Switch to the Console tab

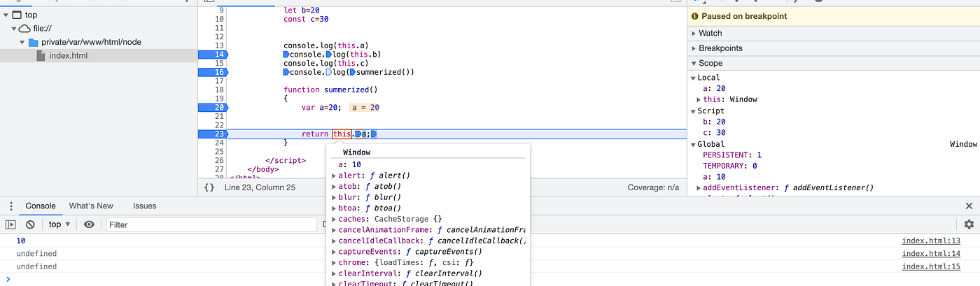[x=41, y=206]
